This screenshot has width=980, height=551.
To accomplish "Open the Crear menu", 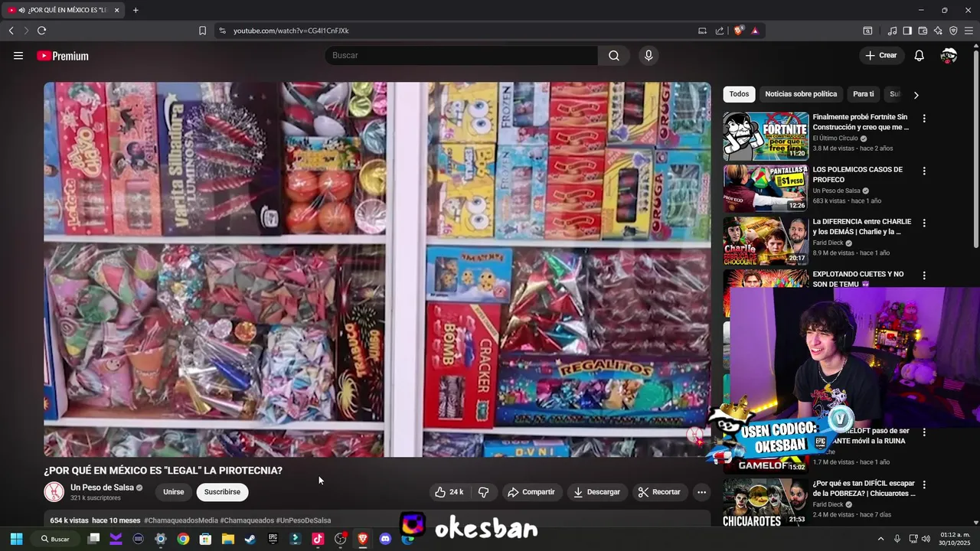I will pyautogui.click(x=881, y=55).
